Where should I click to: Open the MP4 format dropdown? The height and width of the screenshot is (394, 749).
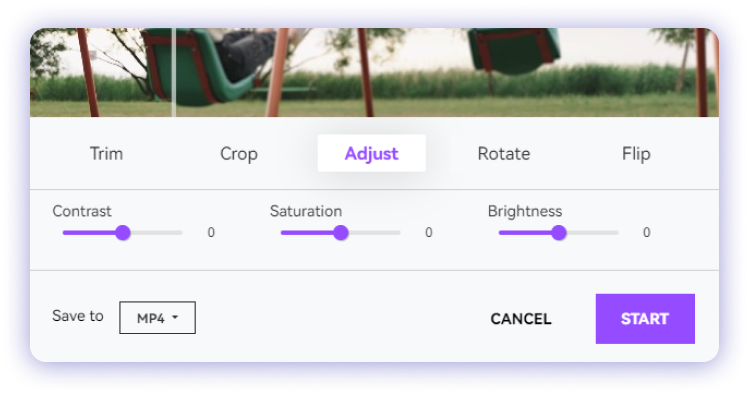tap(157, 318)
